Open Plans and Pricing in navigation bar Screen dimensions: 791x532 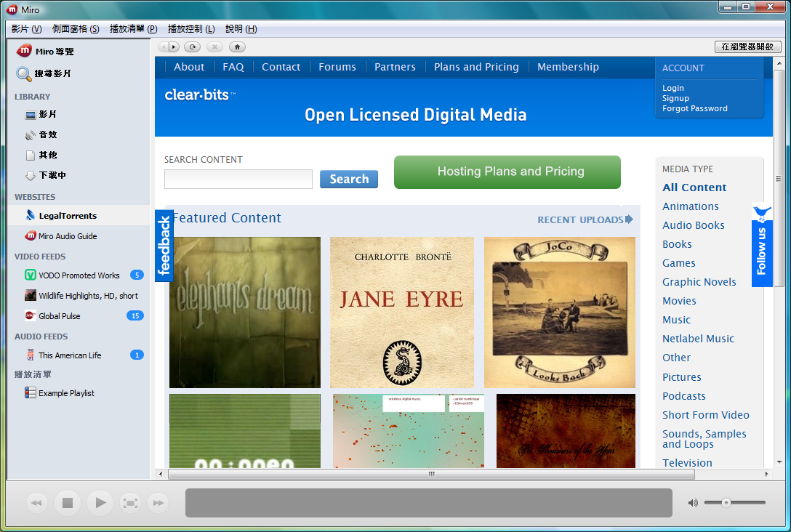pyautogui.click(x=476, y=67)
